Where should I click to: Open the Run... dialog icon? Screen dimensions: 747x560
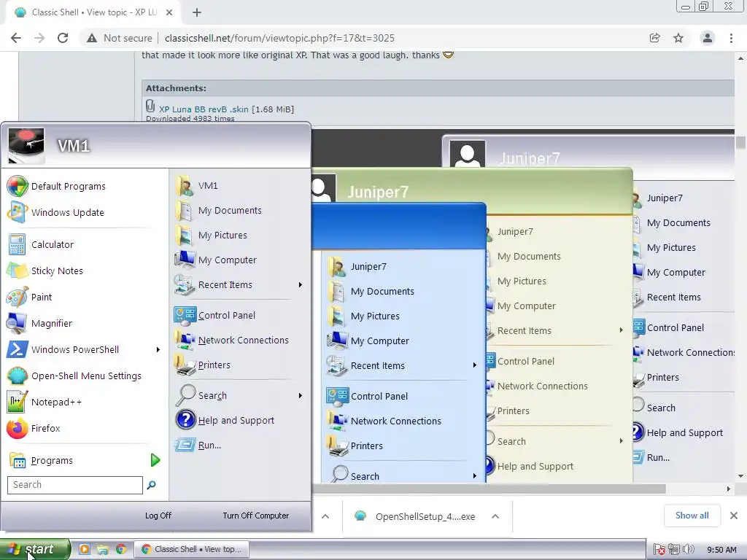click(185, 446)
